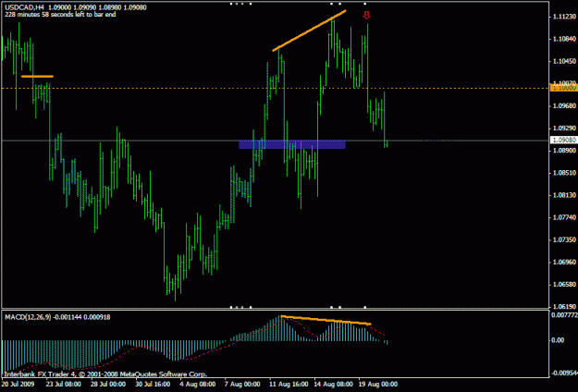
Task: Click the white 1.09080 current price label
Action: coord(563,140)
